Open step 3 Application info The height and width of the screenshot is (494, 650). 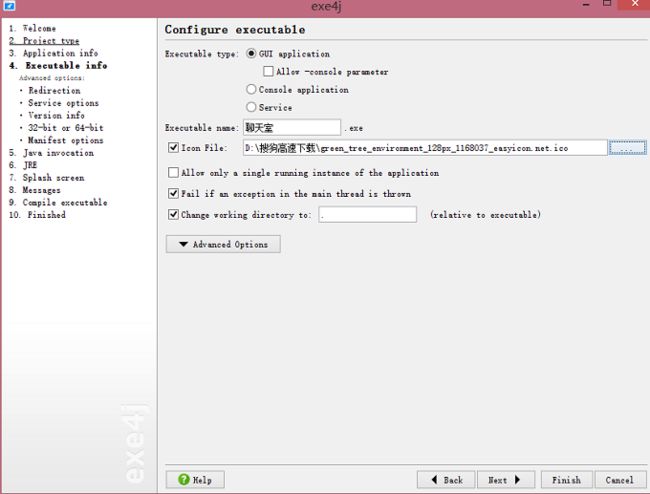(53, 53)
